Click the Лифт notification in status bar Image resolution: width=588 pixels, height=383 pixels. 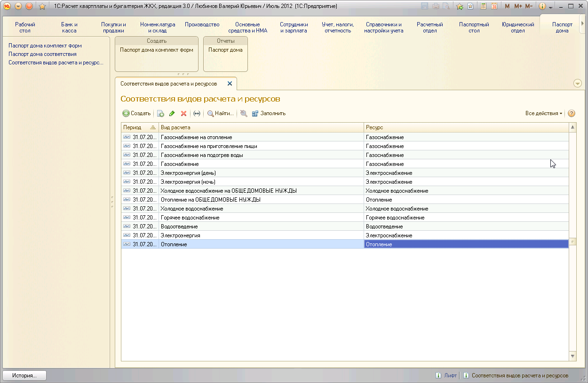point(446,375)
